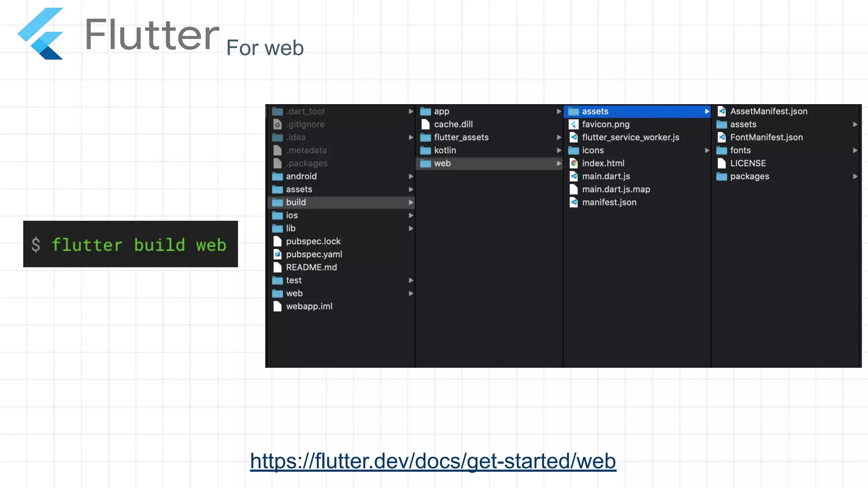
Task: Expand the icons folder arrow
Action: coord(707,150)
